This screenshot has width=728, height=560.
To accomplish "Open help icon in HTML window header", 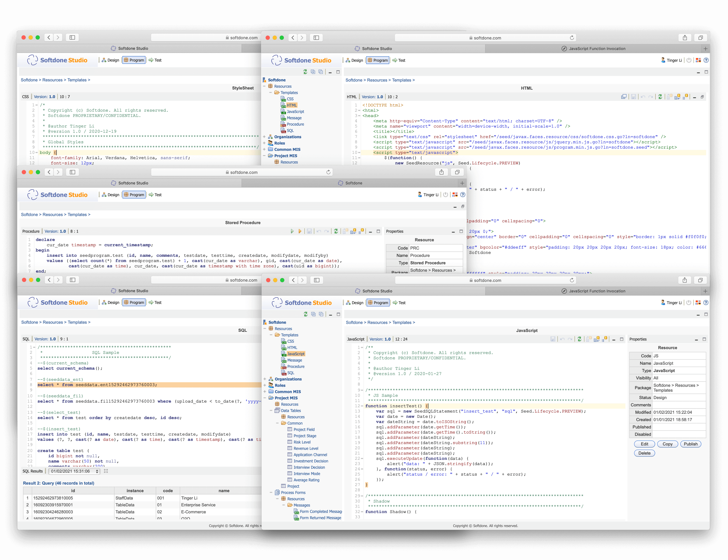I will pyautogui.click(x=706, y=60).
